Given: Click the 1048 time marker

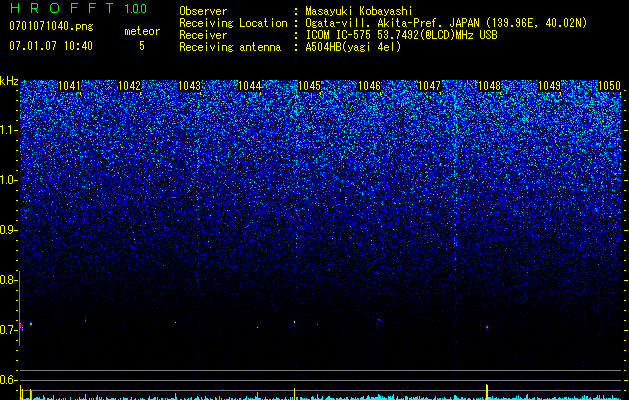Looking at the screenshot, I should pos(489,86).
